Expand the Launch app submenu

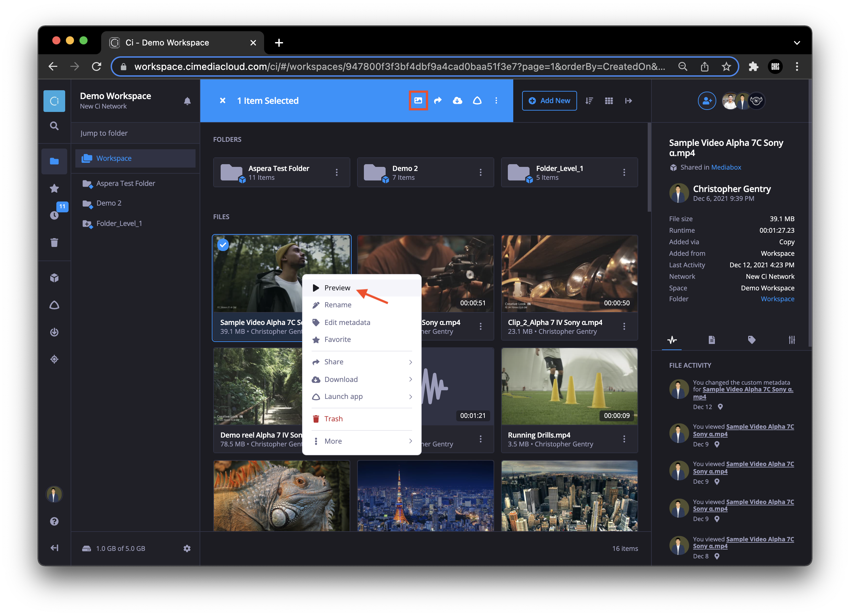[362, 396]
